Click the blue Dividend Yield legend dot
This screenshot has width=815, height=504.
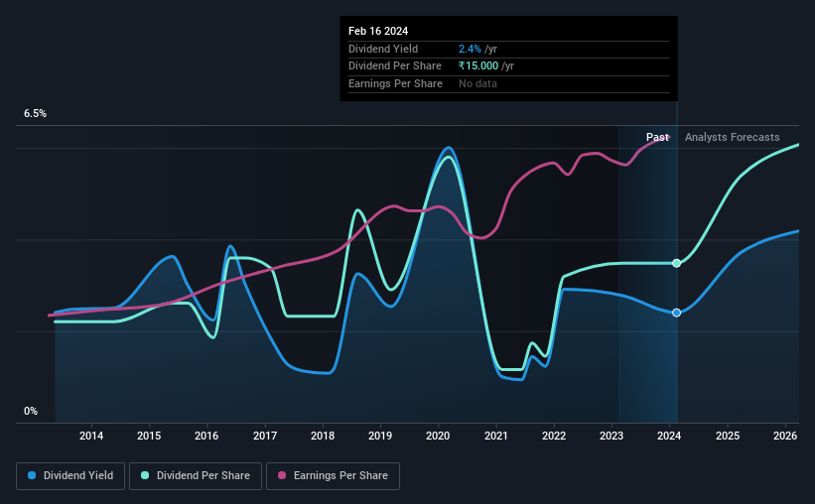click(32, 475)
